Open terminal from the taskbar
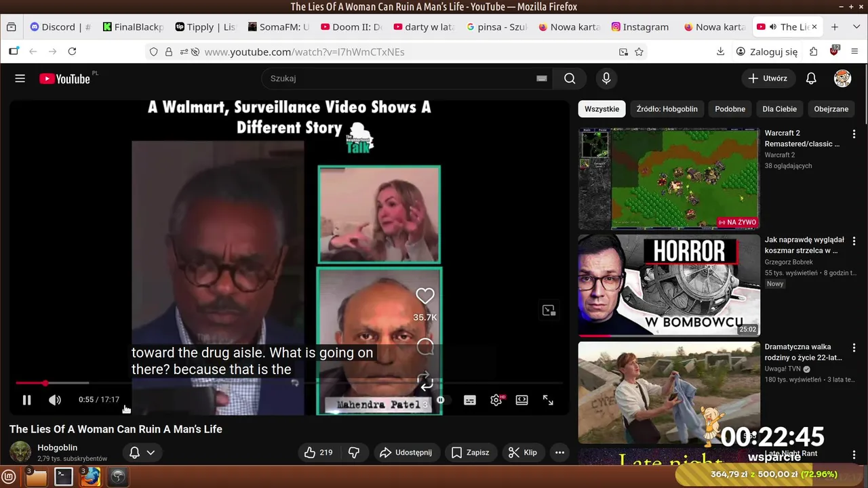This screenshot has width=868, height=488. pyautogui.click(x=64, y=477)
